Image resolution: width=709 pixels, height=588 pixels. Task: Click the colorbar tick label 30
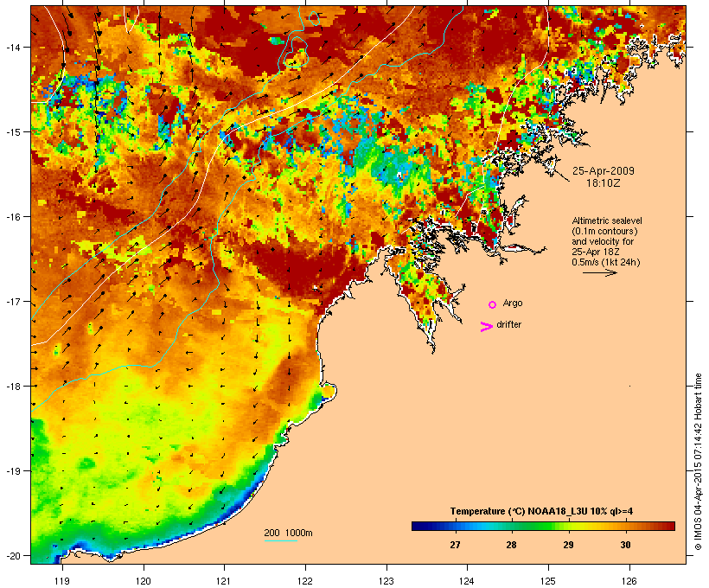[625, 545]
